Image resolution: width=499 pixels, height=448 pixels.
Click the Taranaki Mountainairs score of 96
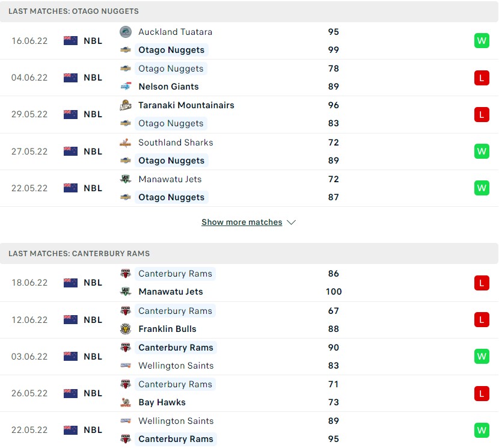pyautogui.click(x=334, y=105)
